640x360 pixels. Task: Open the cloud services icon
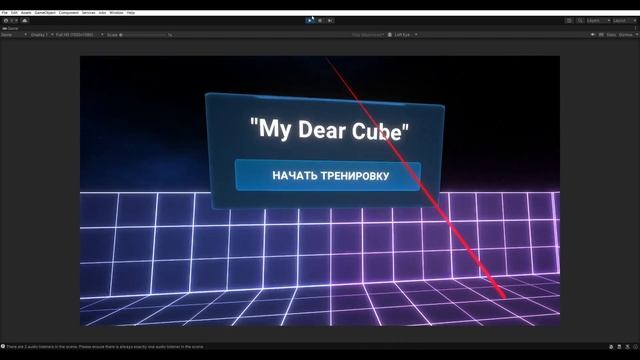[25, 20]
